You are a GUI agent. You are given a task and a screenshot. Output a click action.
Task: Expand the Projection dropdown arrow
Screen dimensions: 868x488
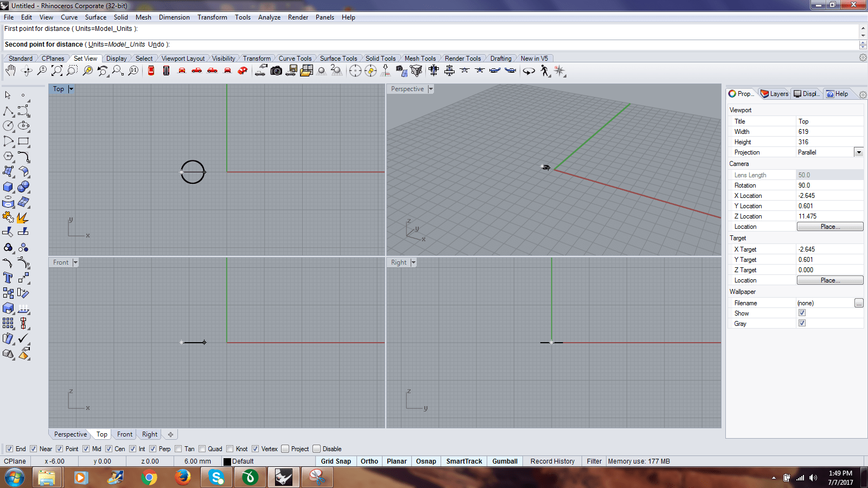tap(859, 152)
